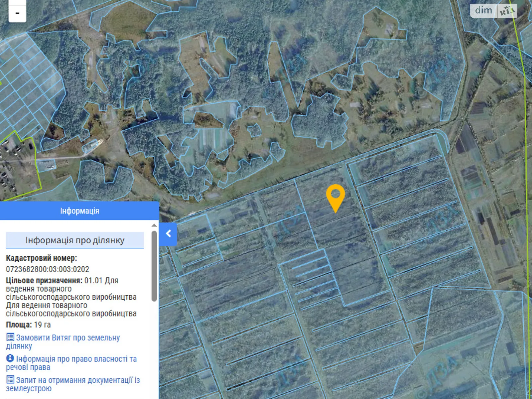532x399 pixels.
Task: Click the Кадастровий номер label
Action: [41, 258]
